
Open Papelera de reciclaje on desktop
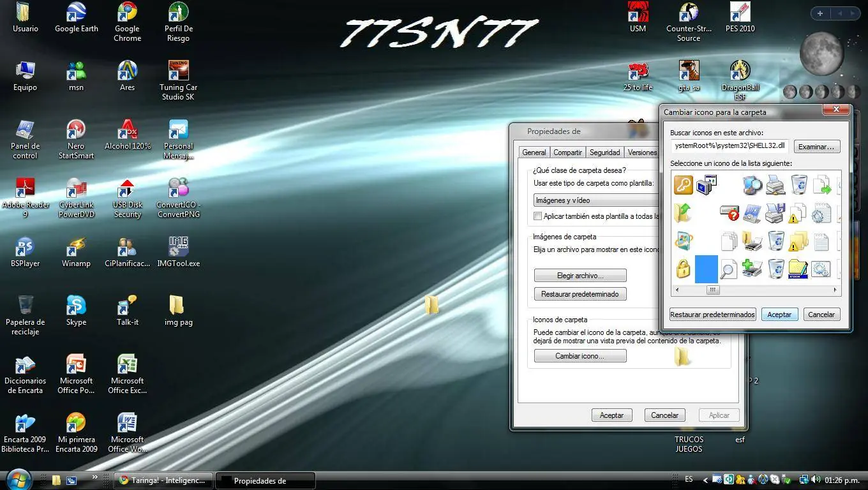point(25,315)
